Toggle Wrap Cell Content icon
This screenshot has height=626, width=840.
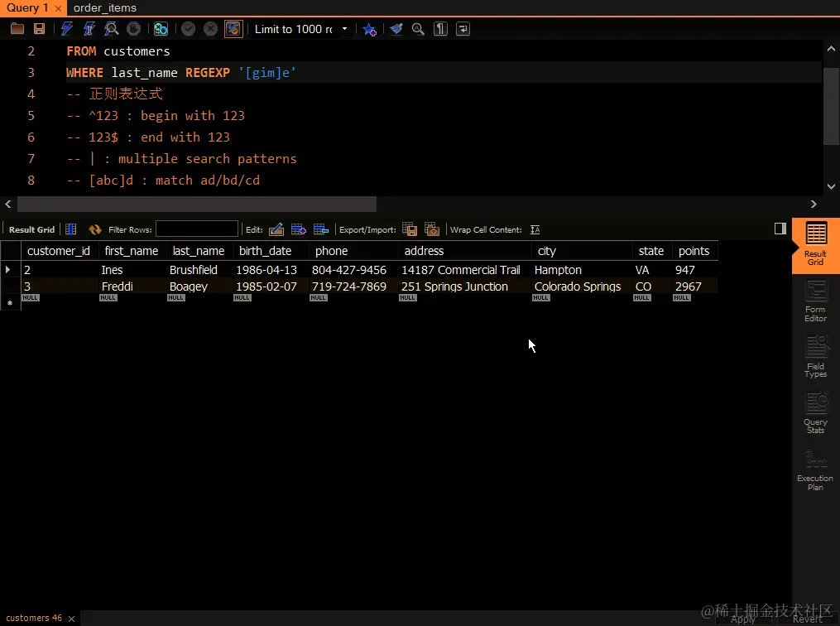point(535,229)
